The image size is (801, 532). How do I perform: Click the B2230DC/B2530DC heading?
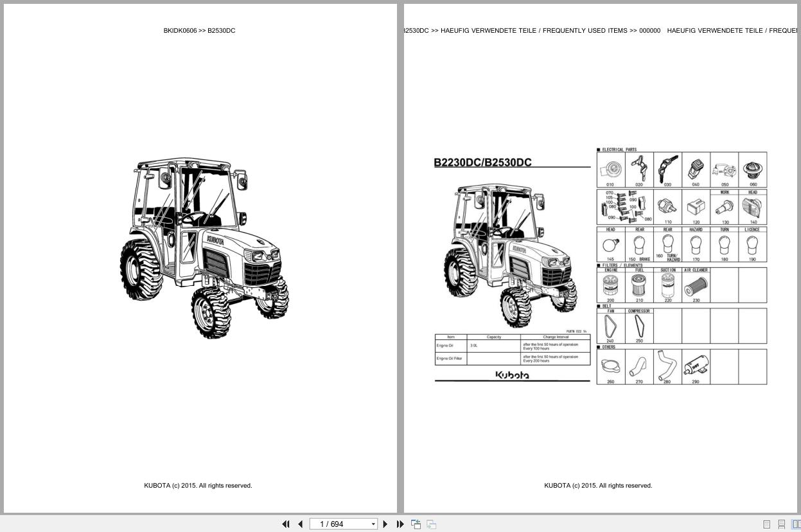click(x=482, y=163)
